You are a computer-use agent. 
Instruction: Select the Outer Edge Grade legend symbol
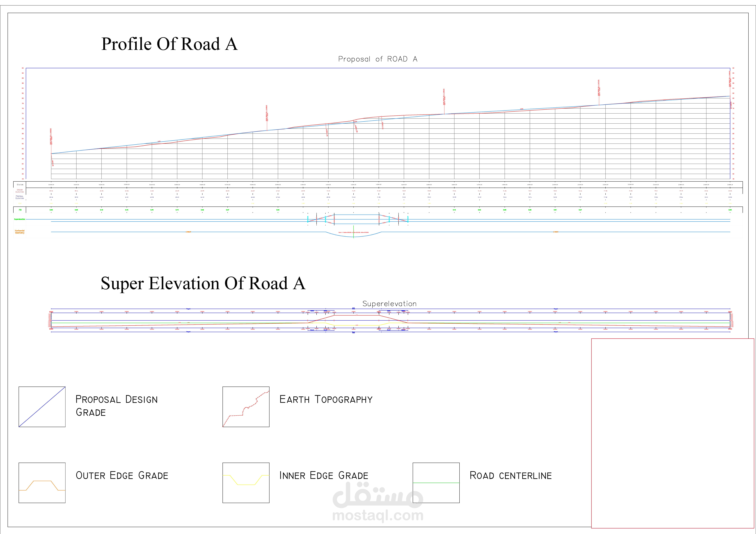click(x=42, y=483)
